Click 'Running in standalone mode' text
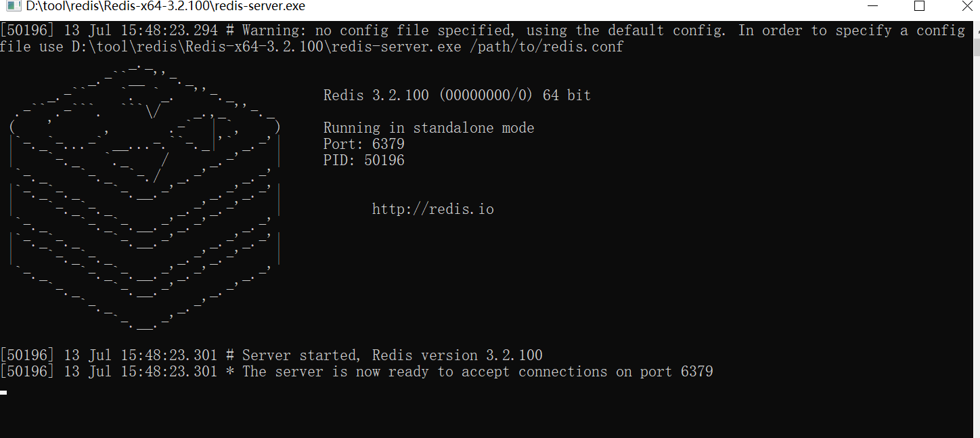Viewport: 980px width, 438px height. [x=429, y=128]
